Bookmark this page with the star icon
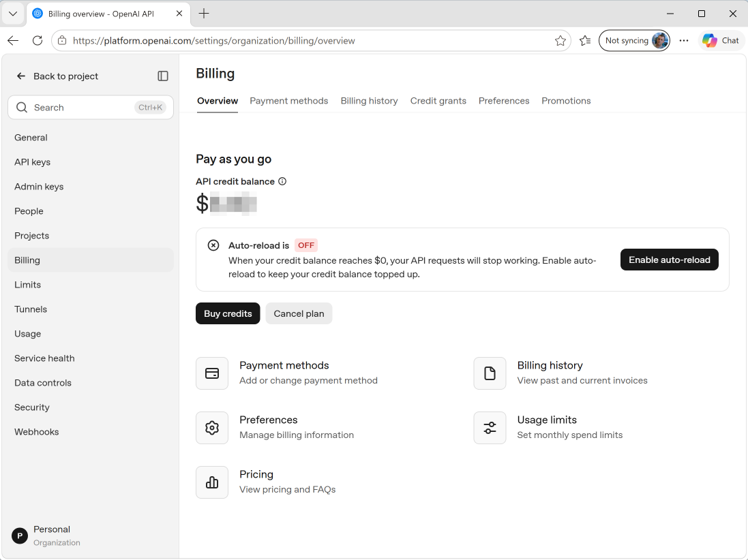 (x=560, y=41)
